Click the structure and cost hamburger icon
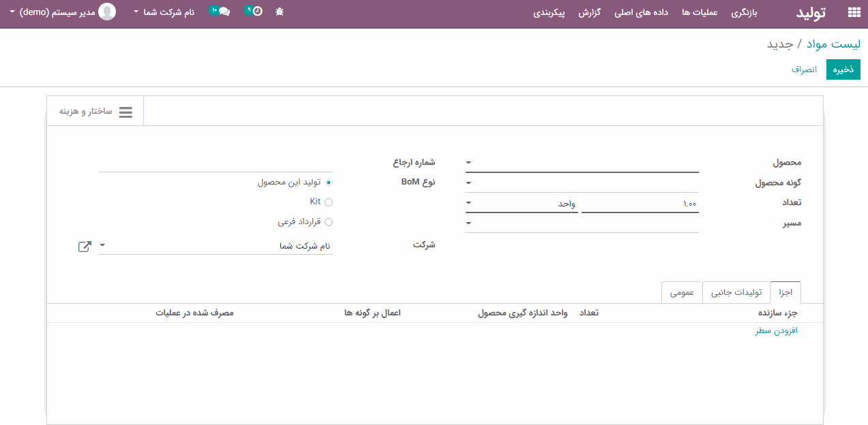The height and width of the screenshot is (425, 868). tap(125, 112)
